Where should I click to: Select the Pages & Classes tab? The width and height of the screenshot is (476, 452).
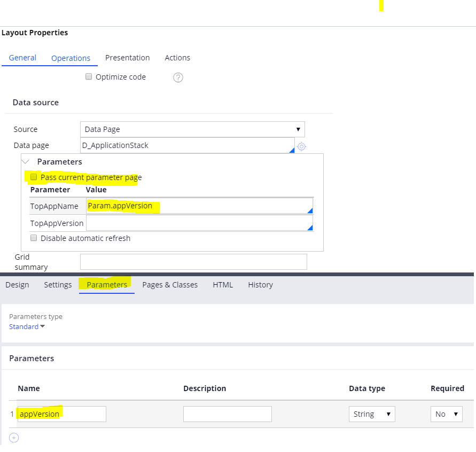170,285
